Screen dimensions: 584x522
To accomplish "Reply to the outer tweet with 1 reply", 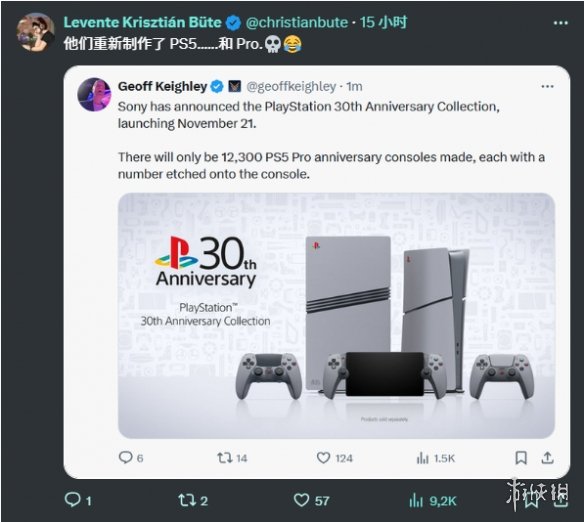I will (x=72, y=500).
